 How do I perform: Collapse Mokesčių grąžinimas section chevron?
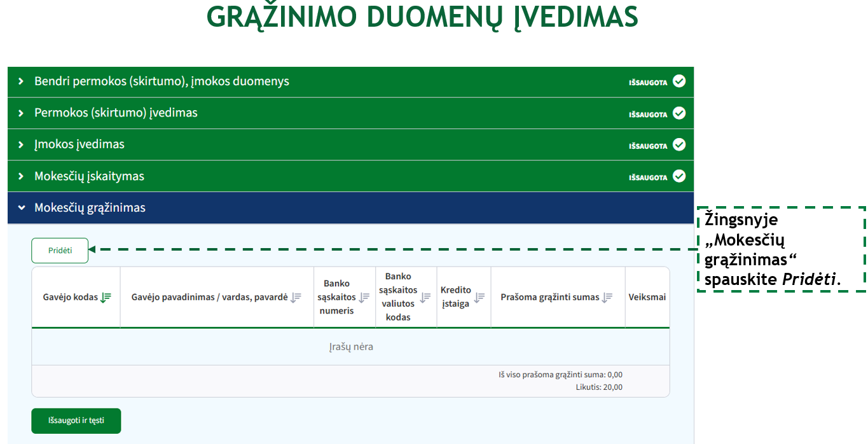pos(21,208)
